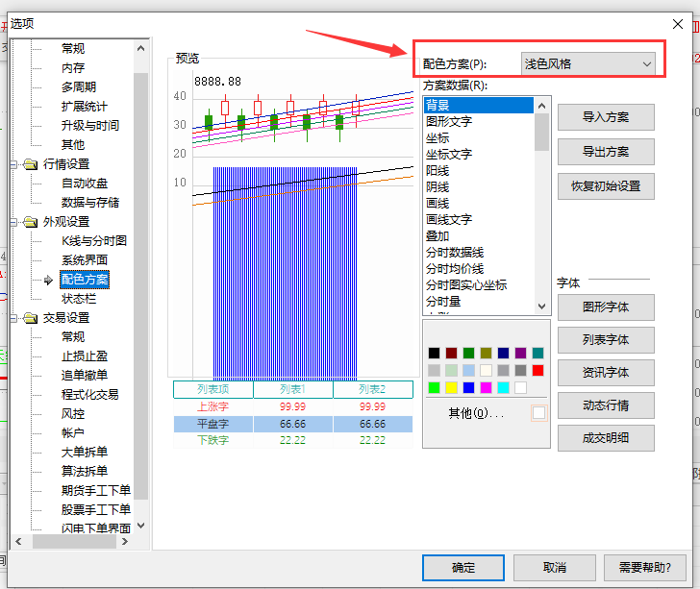Open the 图形字体 font dialog
700x589 pixels.
click(x=606, y=307)
